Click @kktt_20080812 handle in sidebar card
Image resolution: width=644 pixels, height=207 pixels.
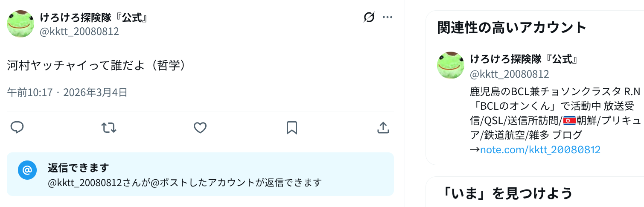click(x=509, y=74)
